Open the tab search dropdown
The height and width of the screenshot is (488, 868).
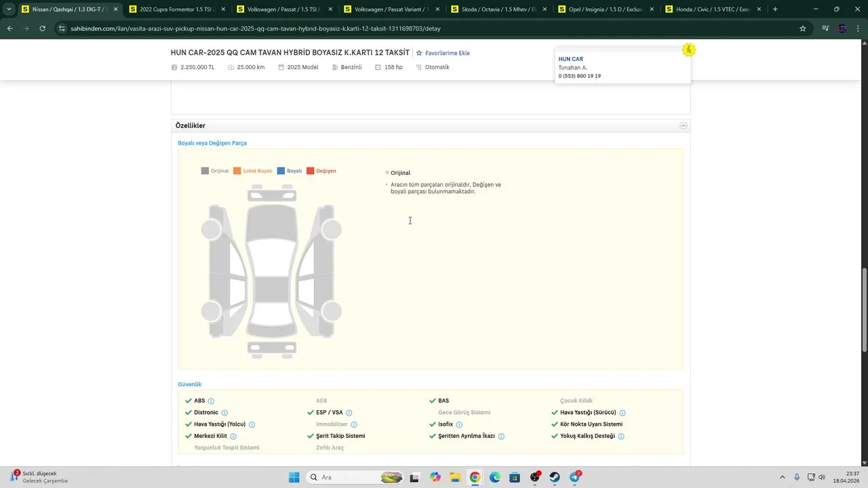[9, 9]
